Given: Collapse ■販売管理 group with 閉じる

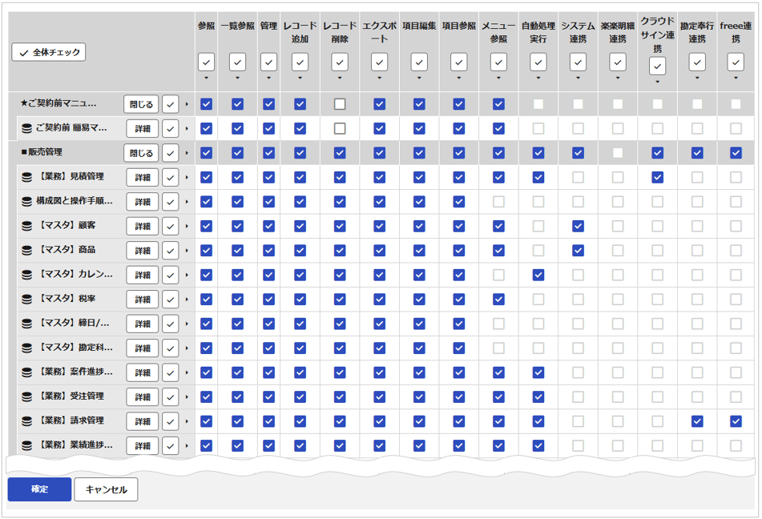Looking at the screenshot, I should [x=141, y=153].
